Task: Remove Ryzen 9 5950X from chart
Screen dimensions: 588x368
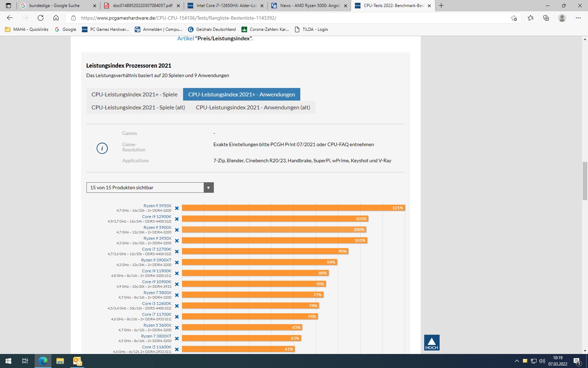Action: point(177,208)
